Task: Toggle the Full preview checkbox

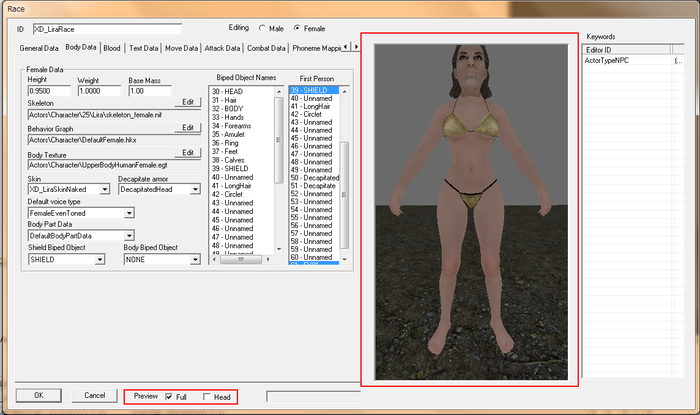Action: point(169,397)
